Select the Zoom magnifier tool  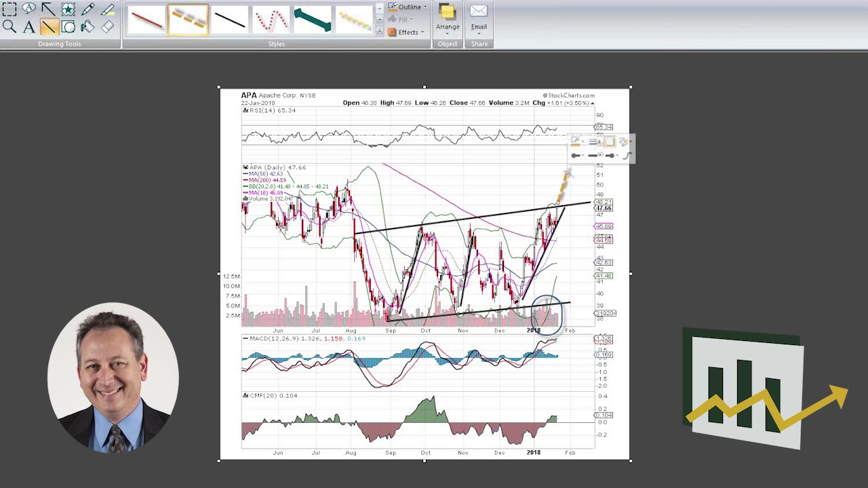point(9,27)
